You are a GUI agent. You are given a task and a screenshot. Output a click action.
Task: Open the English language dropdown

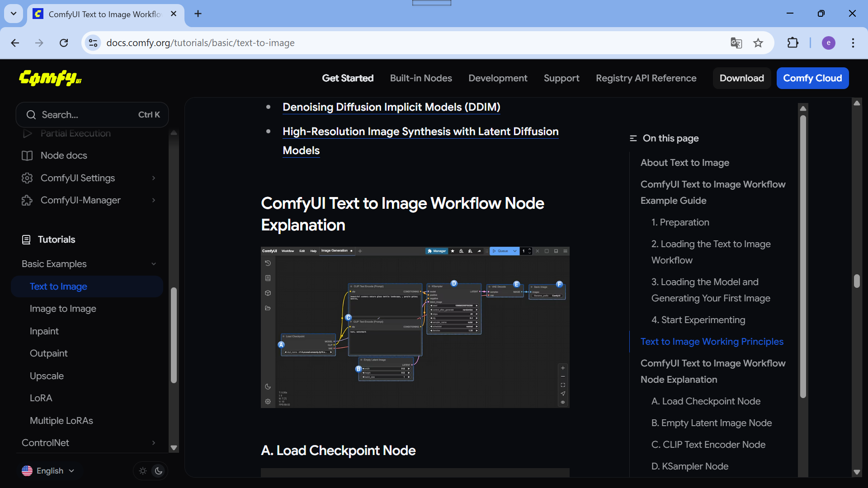coord(48,471)
